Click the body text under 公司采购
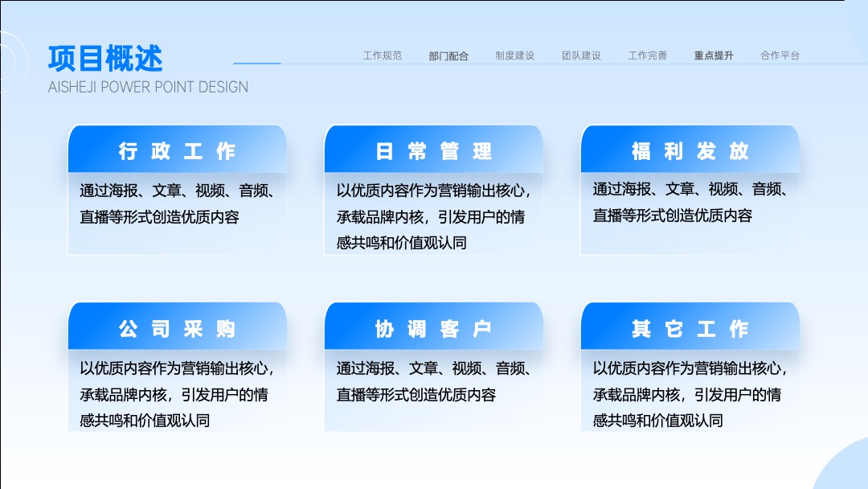Screen dimensions: 868x489 click(x=178, y=394)
